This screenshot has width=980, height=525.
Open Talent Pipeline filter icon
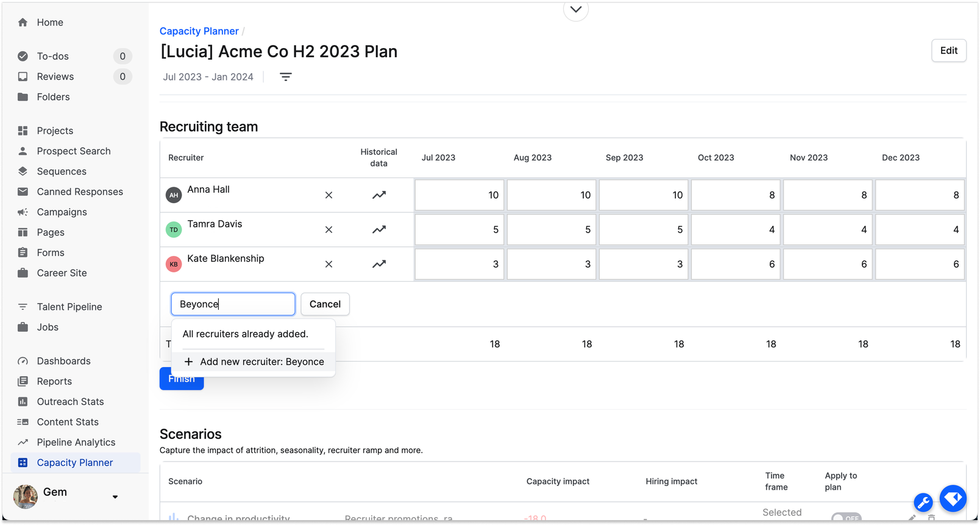pyautogui.click(x=23, y=307)
